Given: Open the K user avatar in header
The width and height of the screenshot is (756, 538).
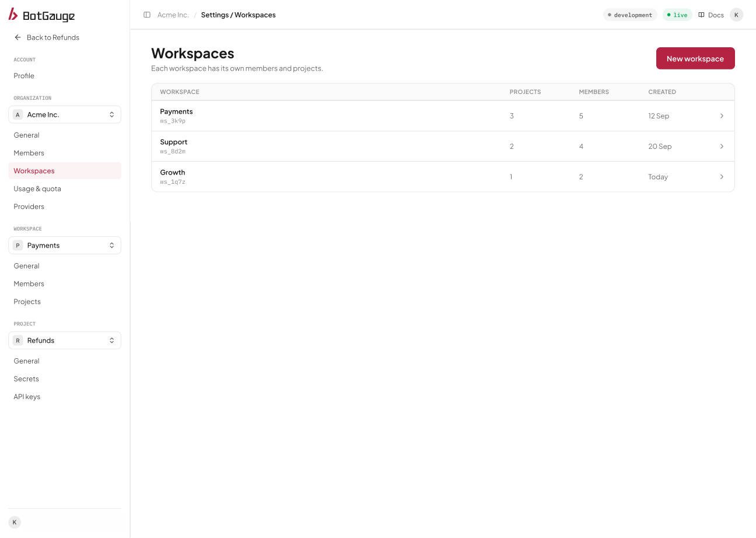Looking at the screenshot, I should pyautogui.click(x=736, y=15).
